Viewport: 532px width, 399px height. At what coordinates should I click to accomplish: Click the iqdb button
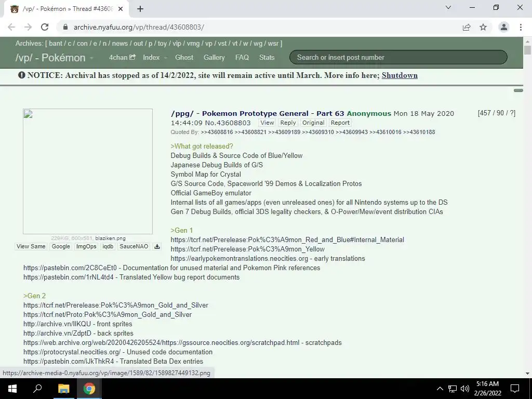(x=108, y=246)
